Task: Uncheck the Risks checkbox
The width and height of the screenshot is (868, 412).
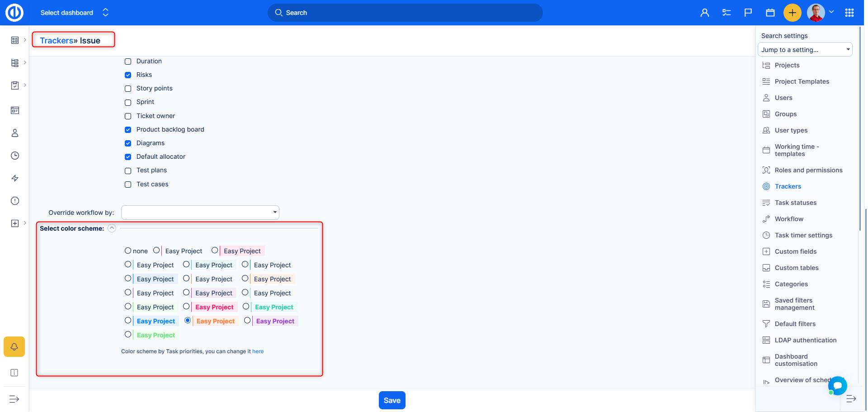Action: tap(128, 75)
